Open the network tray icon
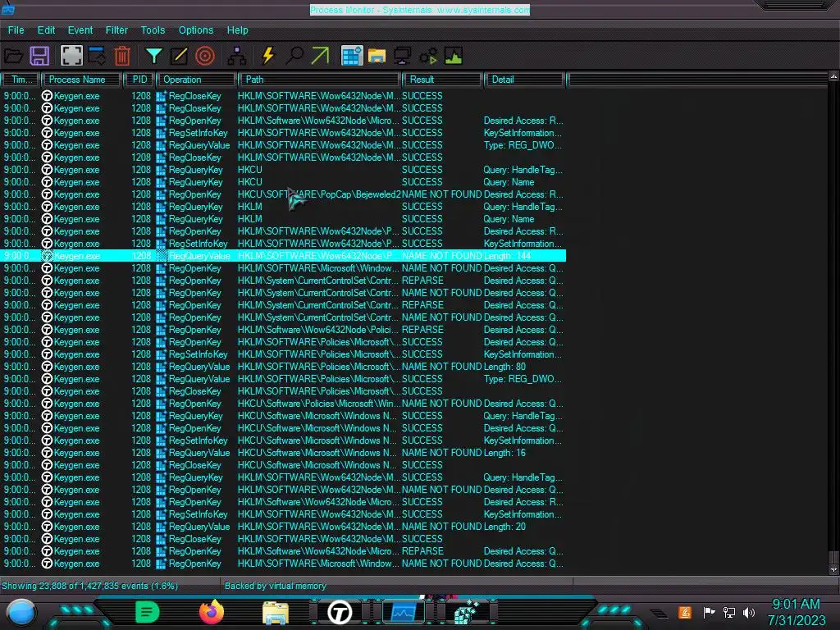This screenshot has width=840, height=630. click(x=728, y=612)
